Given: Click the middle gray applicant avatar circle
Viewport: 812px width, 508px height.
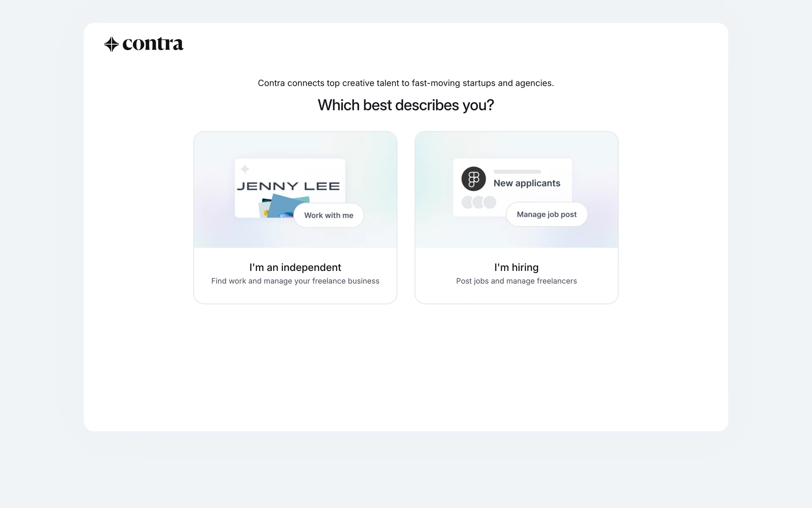Looking at the screenshot, I should tap(478, 202).
